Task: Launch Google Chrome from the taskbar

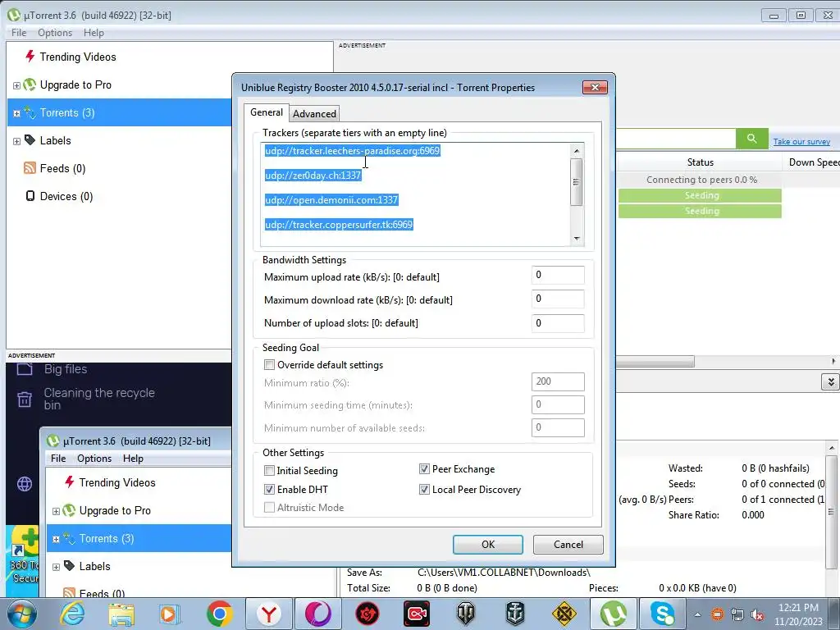Action: 219,614
